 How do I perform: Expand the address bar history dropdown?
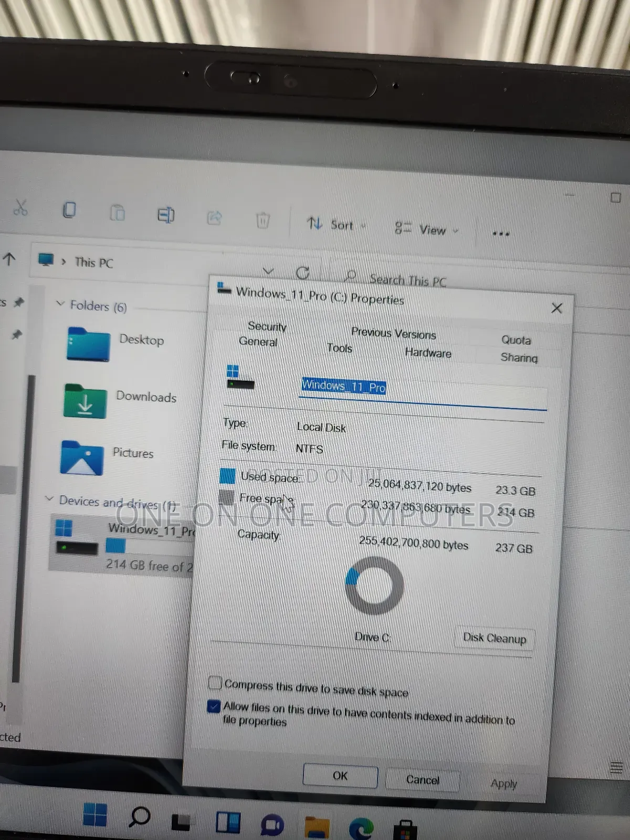[x=268, y=271]
